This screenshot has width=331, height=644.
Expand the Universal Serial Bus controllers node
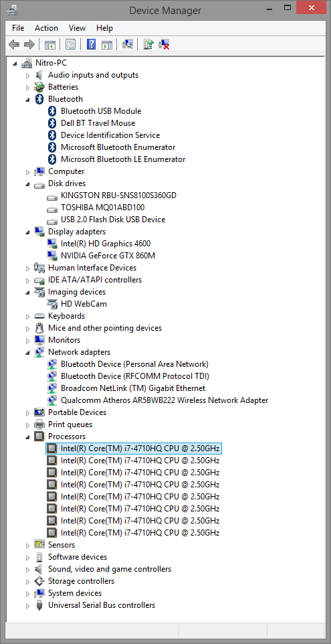[x=27, y=605]
